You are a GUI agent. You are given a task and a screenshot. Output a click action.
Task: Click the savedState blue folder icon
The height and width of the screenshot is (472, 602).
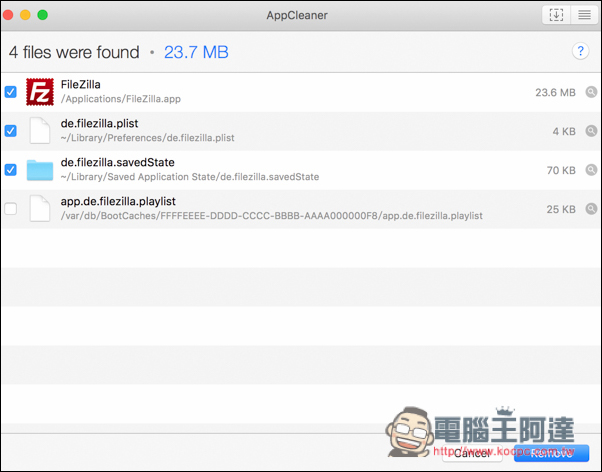[40, 170]
